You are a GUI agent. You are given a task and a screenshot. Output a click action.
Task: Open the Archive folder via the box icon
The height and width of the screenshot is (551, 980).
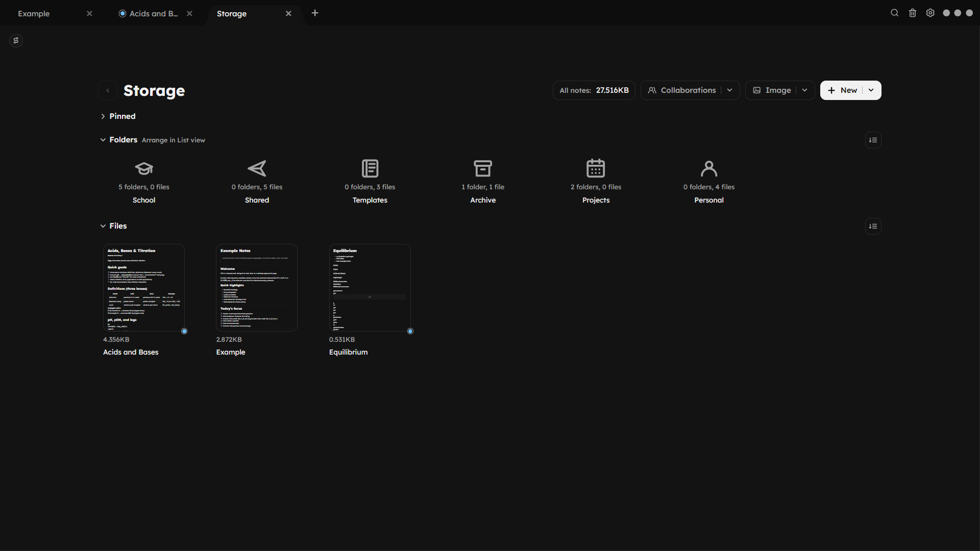(483, 168)
